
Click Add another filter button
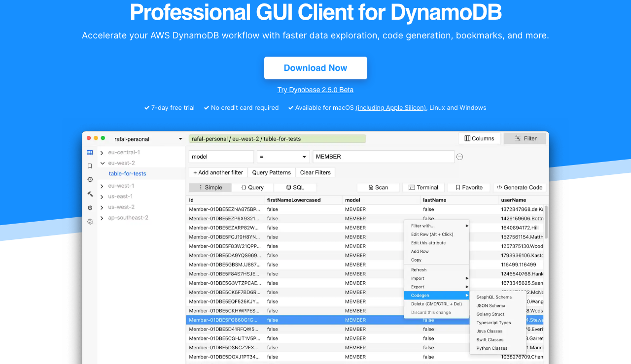[218, 172]
